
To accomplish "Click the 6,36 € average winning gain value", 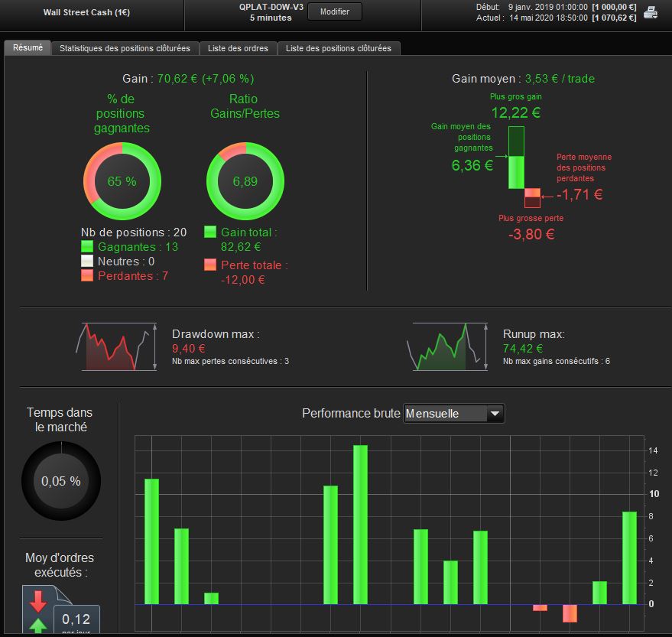I will pos(472,165).
